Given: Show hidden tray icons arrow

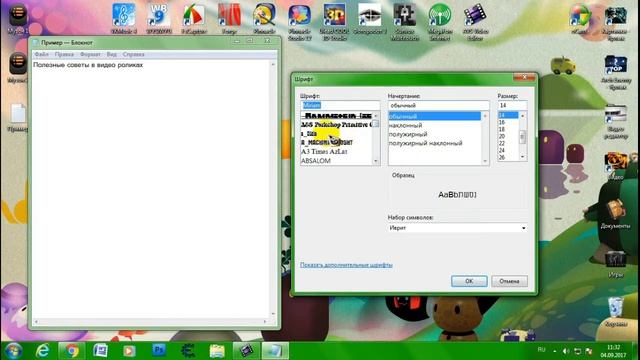Looking at the screenshot, I should coord(554,351).
